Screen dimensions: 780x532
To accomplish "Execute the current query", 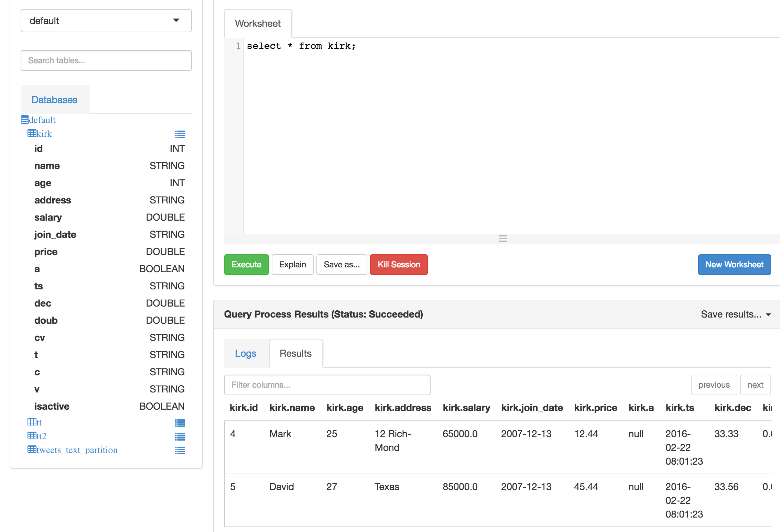I will click(246, 264).
